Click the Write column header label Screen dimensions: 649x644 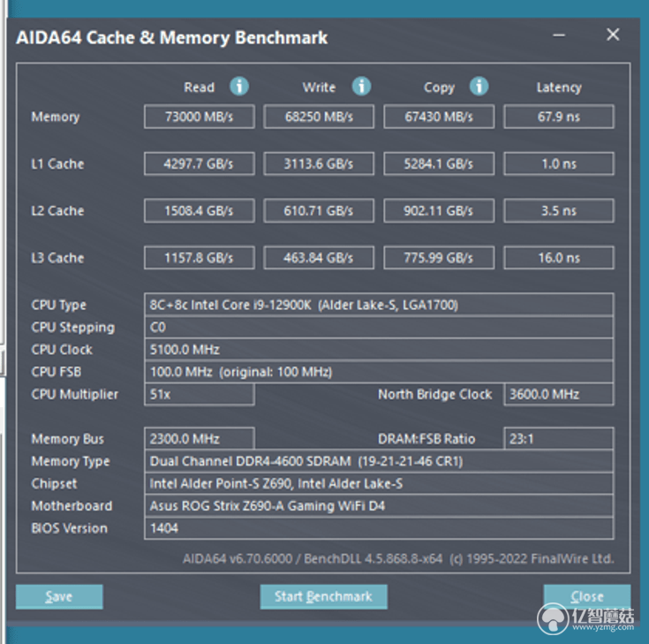pos(319,87)
